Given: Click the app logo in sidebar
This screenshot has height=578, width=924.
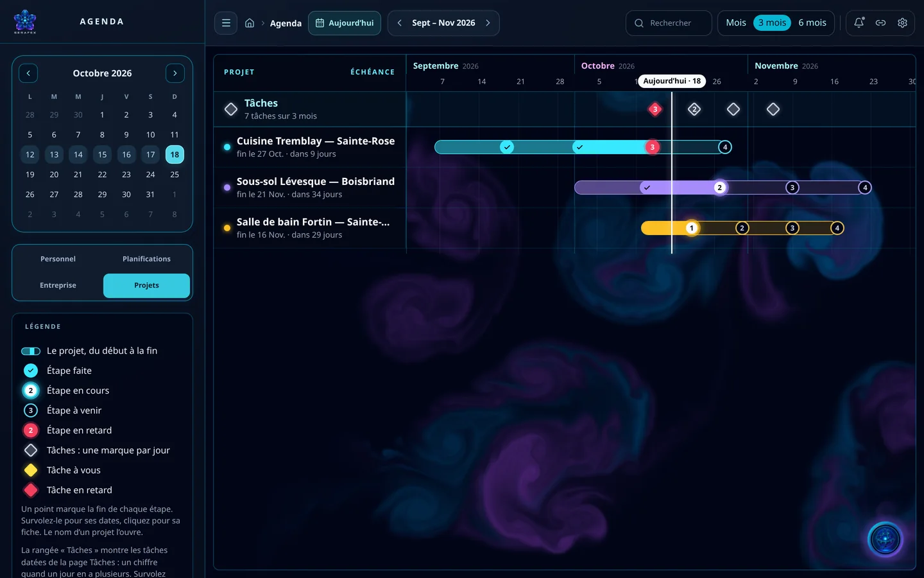Looking at the screenshot, I should 25,21.
